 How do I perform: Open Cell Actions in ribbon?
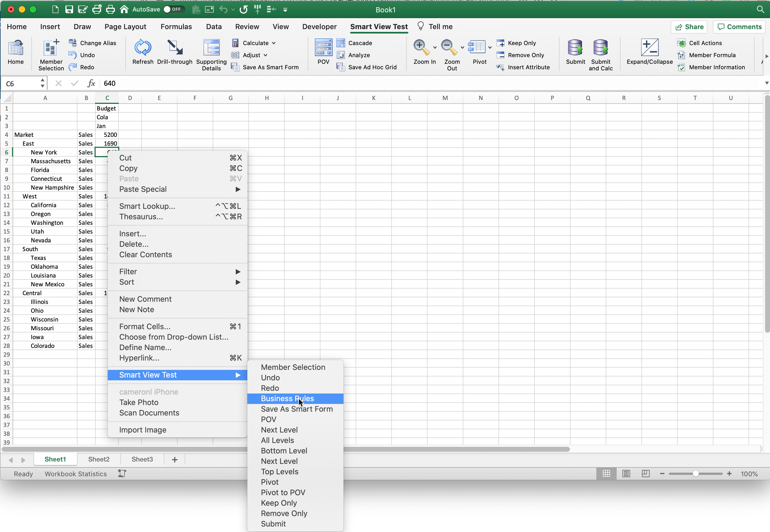[700, 43]
